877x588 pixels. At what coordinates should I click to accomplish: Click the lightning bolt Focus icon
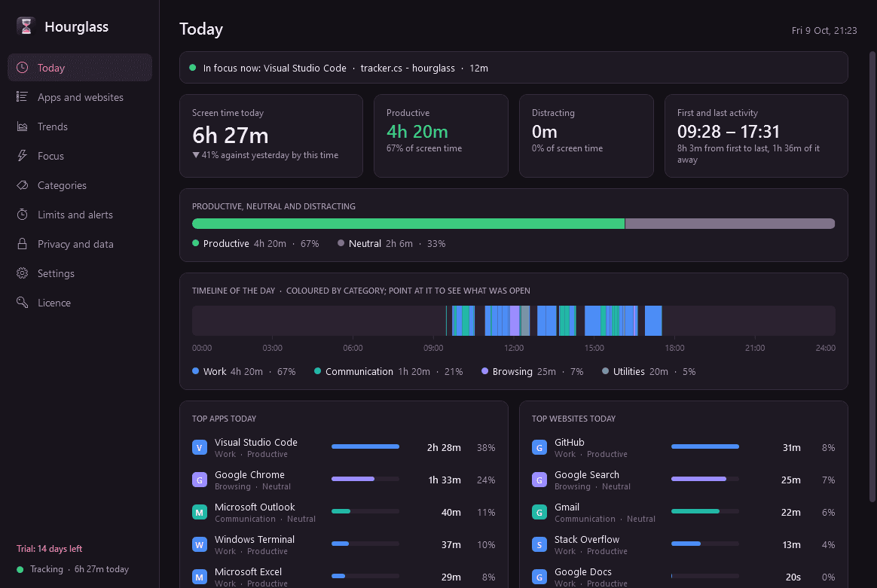tap(23, 155)
